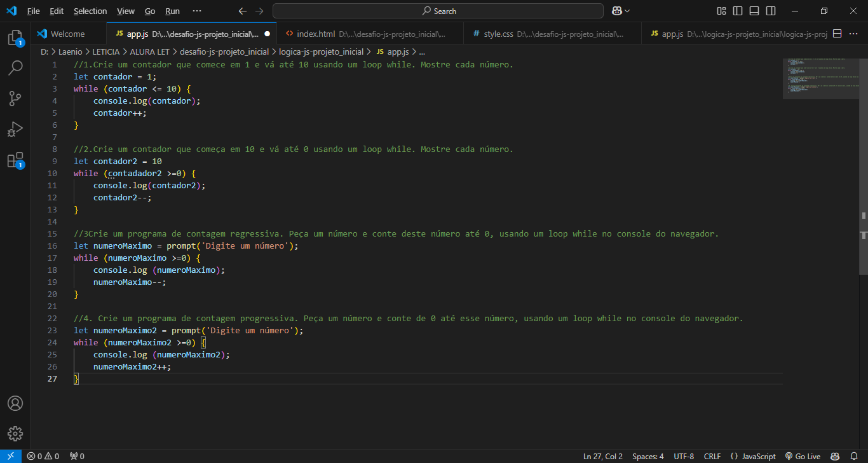Viewport: 868px width, 463px height.
Task: Change the Spaces: 4 indentation setting
Action: pyautogui.click(x=648, y=456)
